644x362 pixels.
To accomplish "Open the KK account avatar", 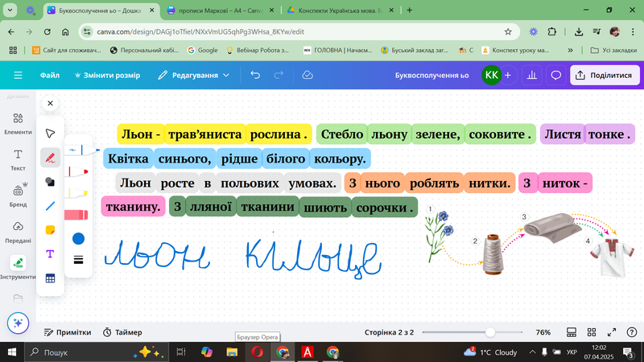I will [x=491, y=75].
